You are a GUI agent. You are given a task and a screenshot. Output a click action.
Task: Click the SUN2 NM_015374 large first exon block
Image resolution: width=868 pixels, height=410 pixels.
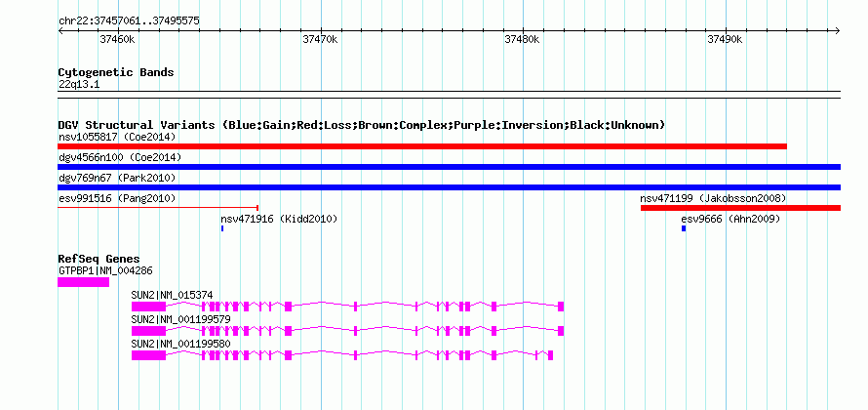click(x=148, y=307)
